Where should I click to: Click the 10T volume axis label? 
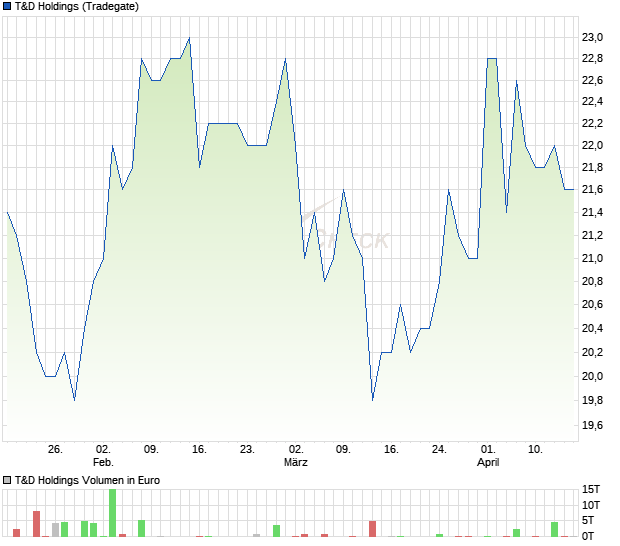pyautogui.click(x=591, y=505)
